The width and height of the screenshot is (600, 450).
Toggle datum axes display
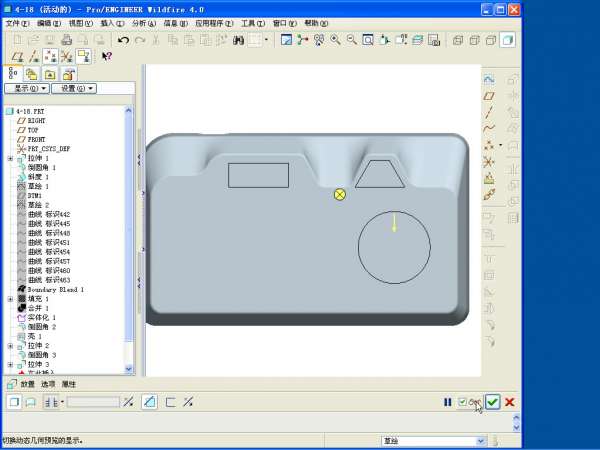(x=34, y=57)
